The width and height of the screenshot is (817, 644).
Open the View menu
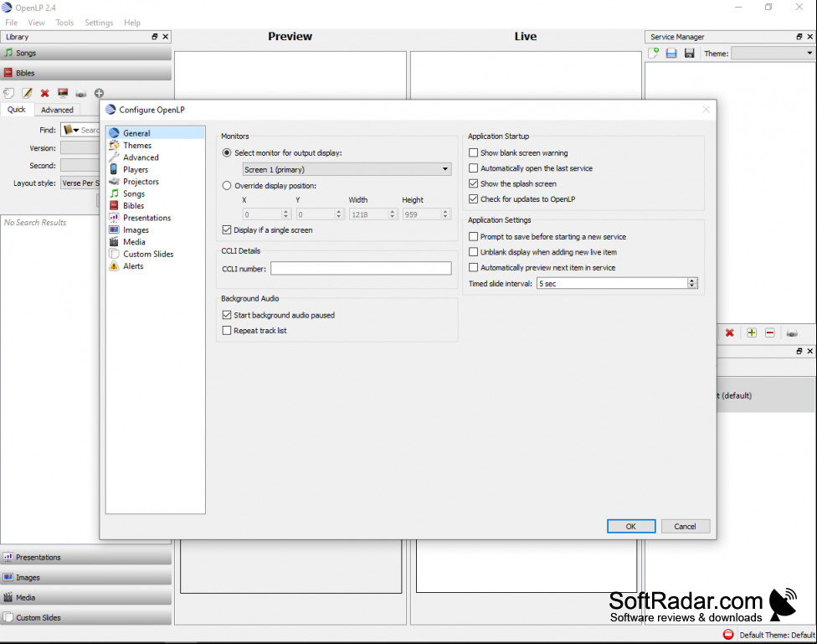click(37, 23)
